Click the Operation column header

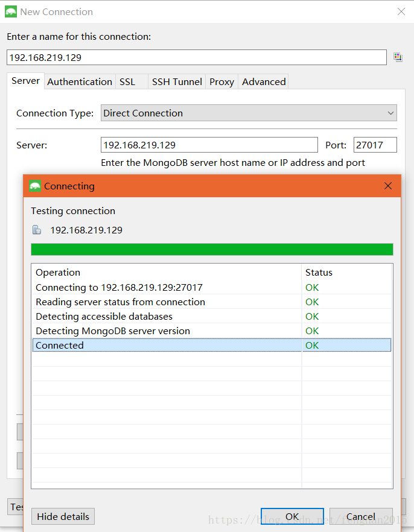(x=167, y=272)
